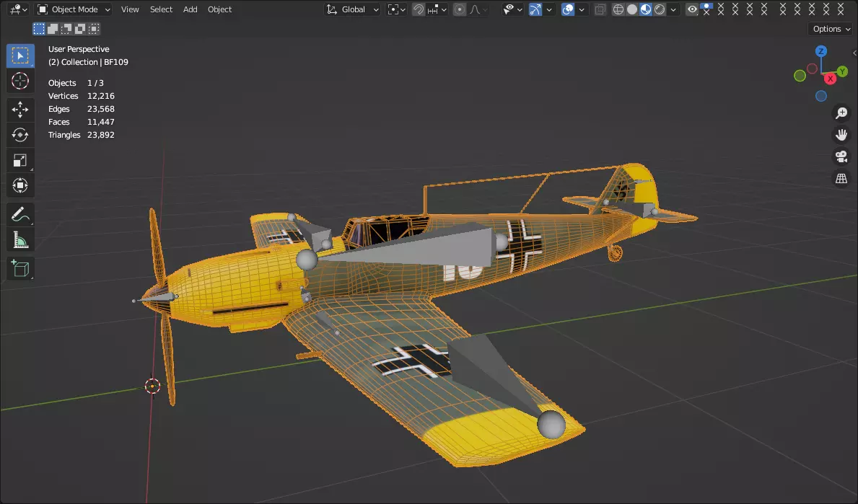Toggle X-ray mode
858x504 pixels.
(600, 9)
